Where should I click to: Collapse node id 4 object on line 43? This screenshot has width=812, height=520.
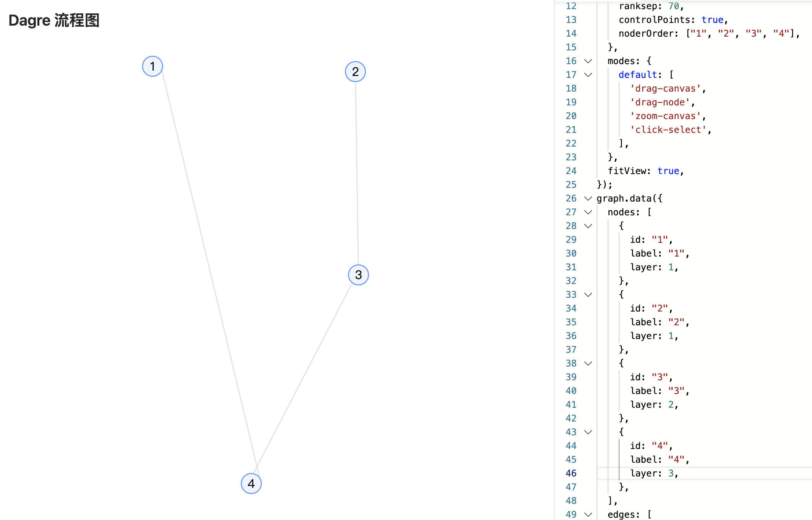588,432
